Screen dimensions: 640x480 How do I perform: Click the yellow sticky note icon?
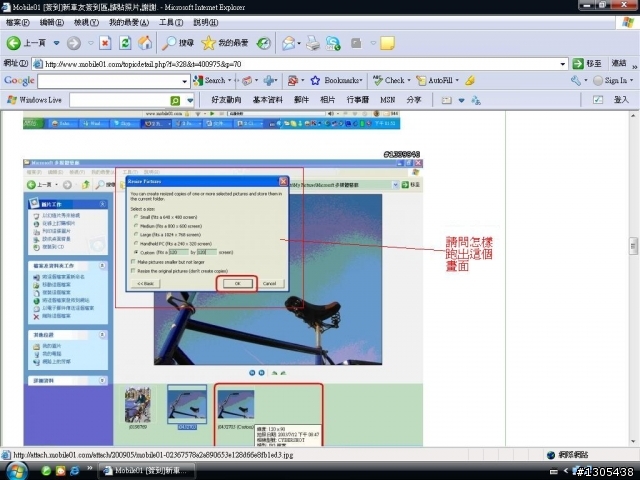tap(387, 43)
